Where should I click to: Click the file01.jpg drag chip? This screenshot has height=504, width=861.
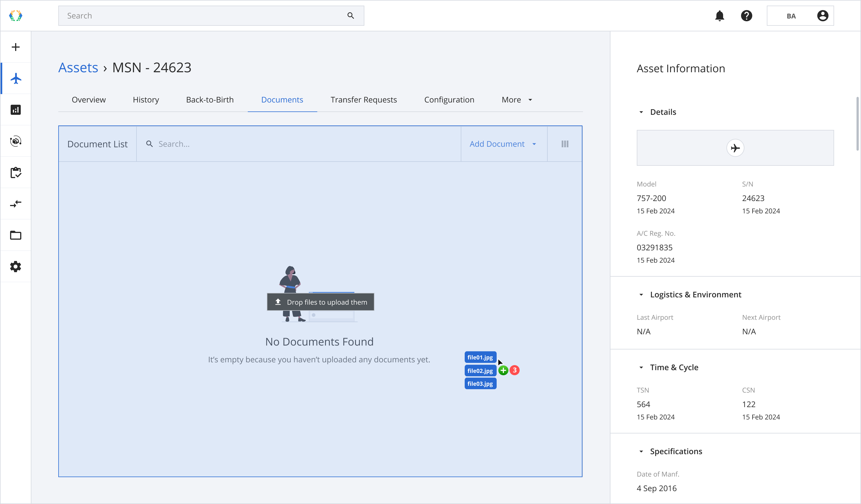(x=480, y=357)
